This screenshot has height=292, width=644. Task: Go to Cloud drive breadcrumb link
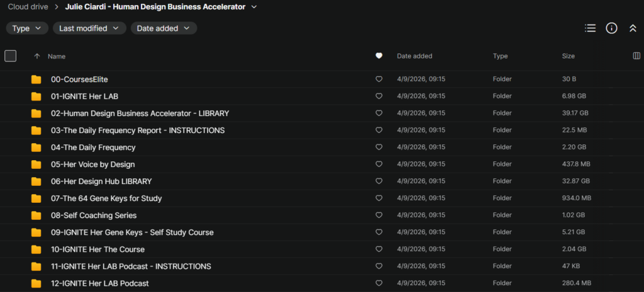[28, 7]
